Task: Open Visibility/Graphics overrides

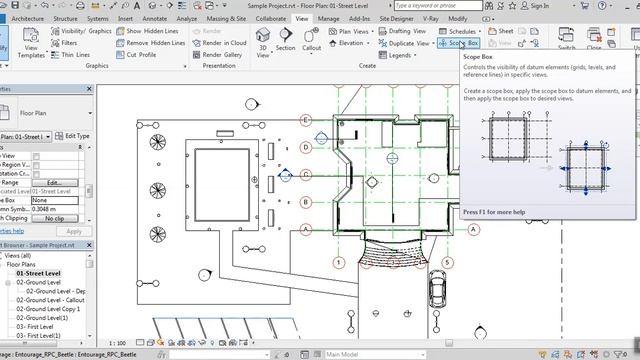Action: tap(81, 31)
